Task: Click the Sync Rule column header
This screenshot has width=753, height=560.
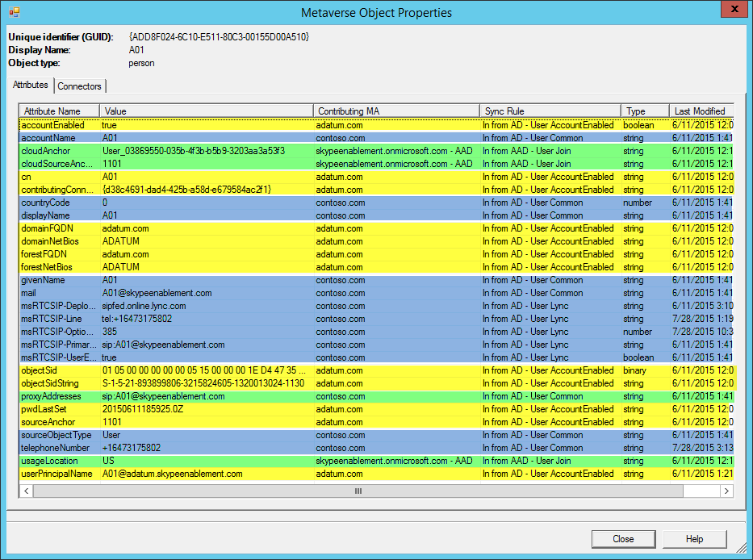Action: tap(550, 111)
